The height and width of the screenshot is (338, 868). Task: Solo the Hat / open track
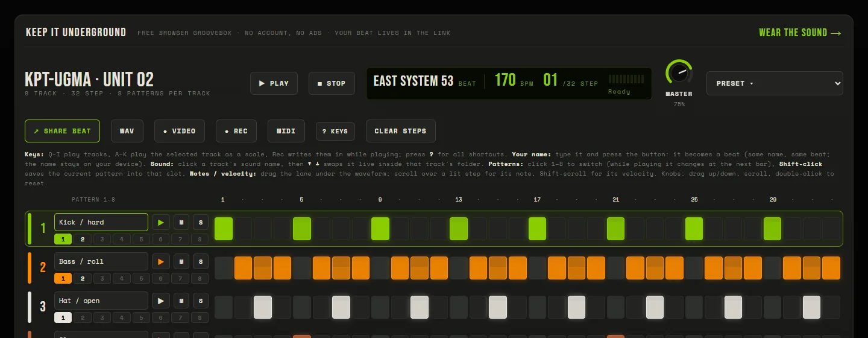point(201,301)
